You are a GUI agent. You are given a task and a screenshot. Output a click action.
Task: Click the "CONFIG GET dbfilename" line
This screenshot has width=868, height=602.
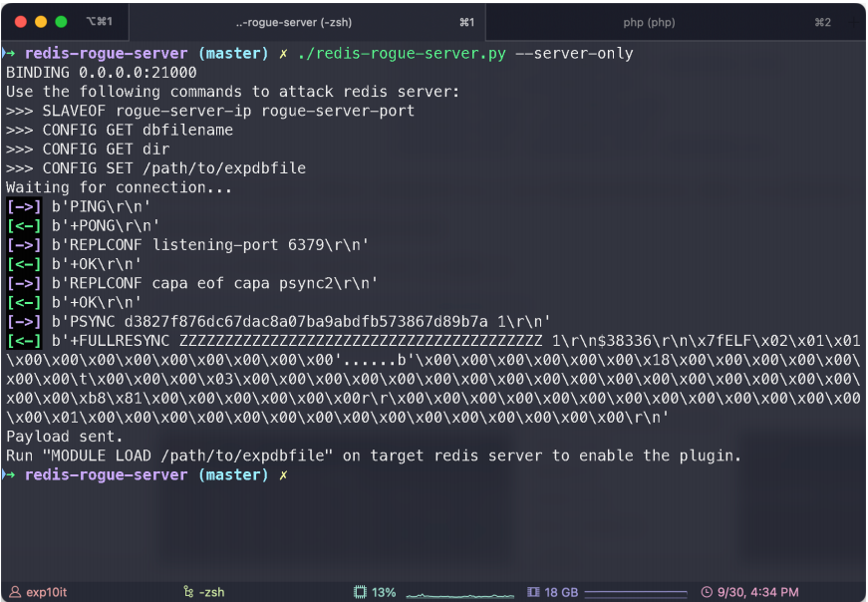[x=120, y=131]
